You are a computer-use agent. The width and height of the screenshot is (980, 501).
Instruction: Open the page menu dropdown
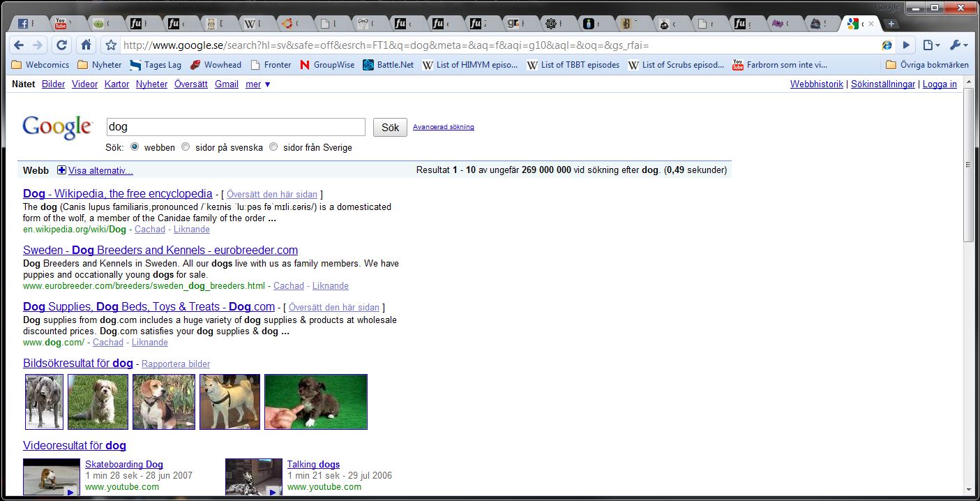coord(931,45)
